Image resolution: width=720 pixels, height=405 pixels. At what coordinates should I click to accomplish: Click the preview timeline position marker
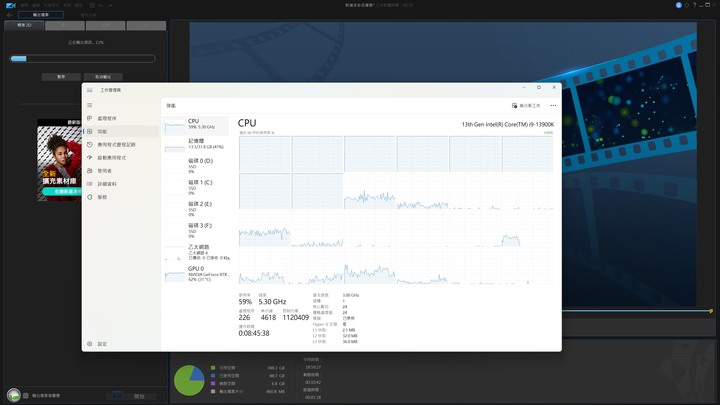(711, 311)
